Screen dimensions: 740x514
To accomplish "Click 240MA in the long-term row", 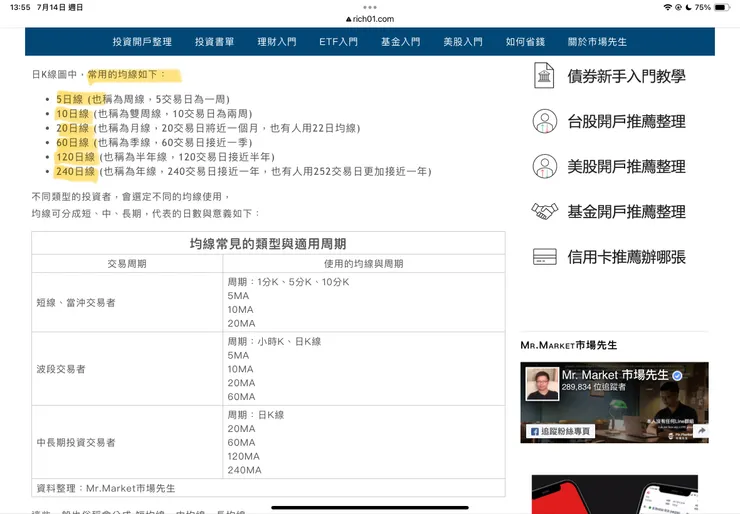I will click(244, 470).
